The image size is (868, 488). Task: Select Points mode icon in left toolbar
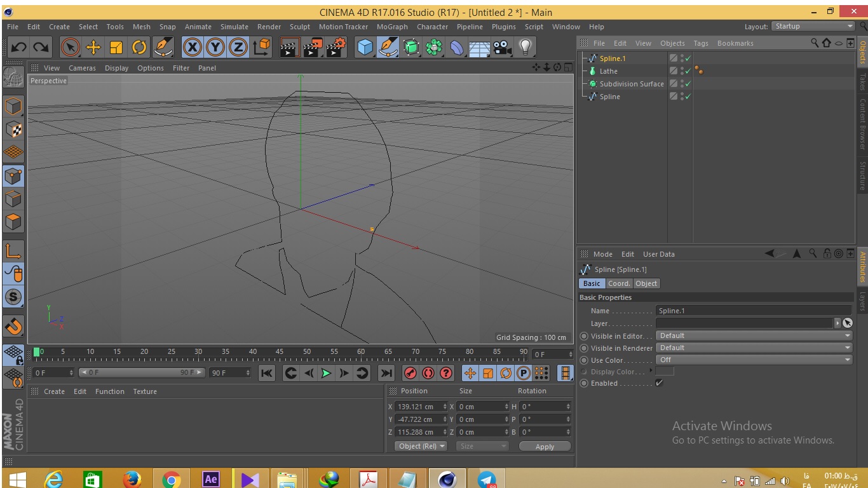click(x=13, y=175)
